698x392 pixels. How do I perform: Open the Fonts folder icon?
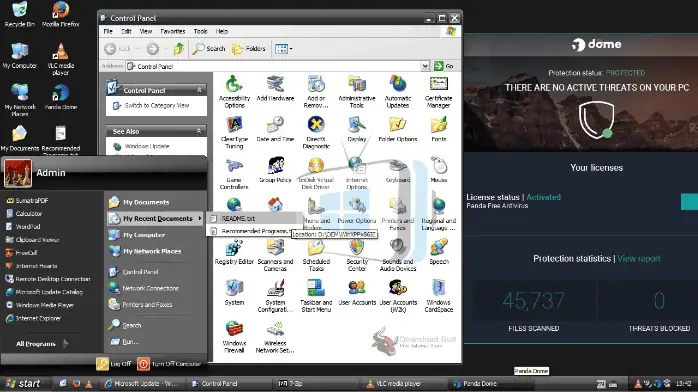[438, 129]
